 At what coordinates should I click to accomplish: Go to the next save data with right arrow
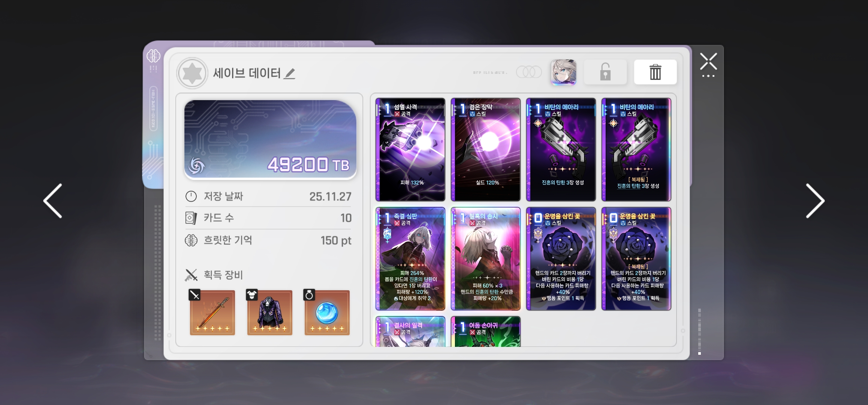pos(815,201)
